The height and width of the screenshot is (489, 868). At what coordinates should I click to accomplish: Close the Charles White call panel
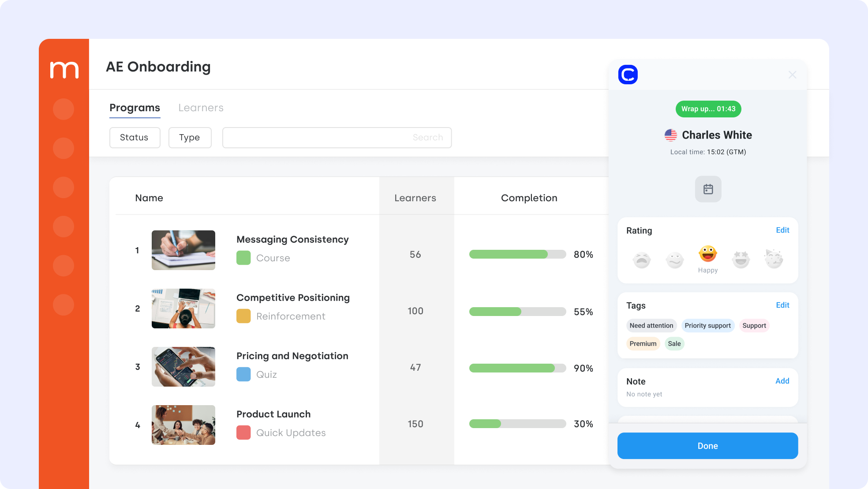792,75
